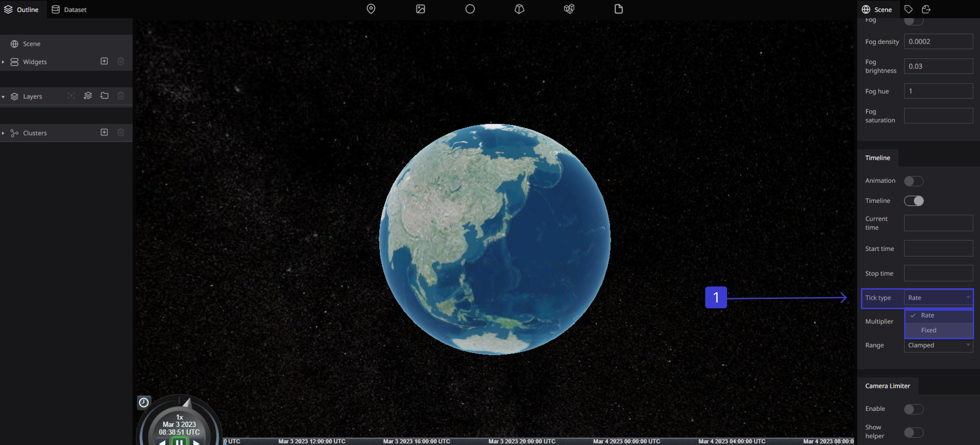Delete cluster using Clusters trash icon
This screenshot has height=445, width=980.
tap(121, 132)
